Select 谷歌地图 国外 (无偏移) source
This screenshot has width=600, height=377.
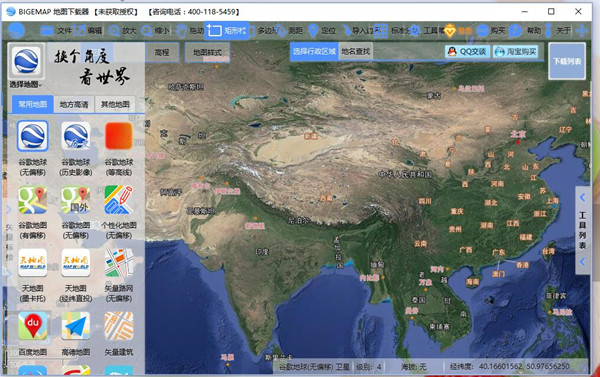pos(76,212)
